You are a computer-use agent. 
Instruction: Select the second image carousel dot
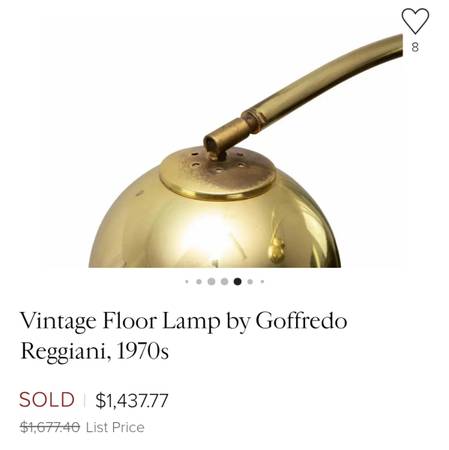coord(199,282)
